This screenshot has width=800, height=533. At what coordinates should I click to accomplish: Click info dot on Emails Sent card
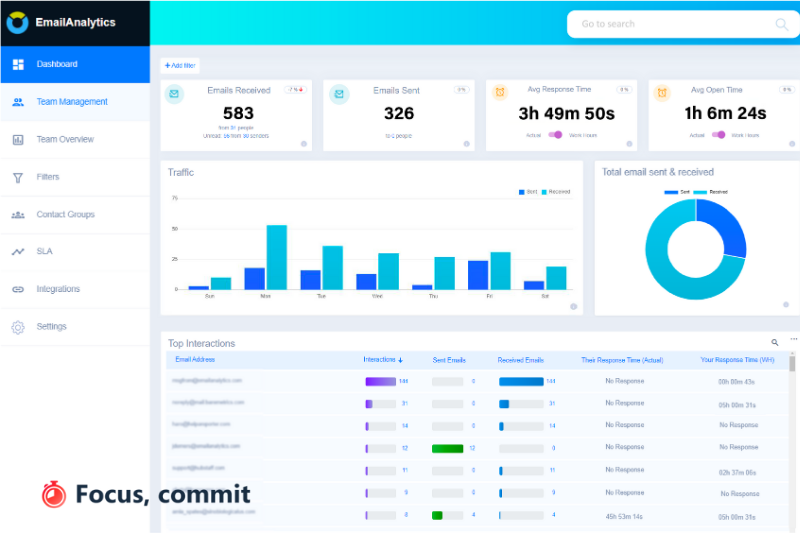click(466, 144)
